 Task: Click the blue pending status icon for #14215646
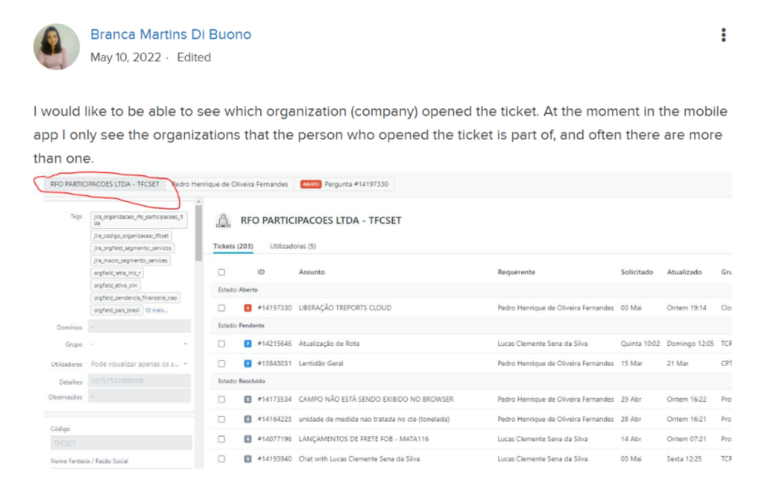(248, 344)
